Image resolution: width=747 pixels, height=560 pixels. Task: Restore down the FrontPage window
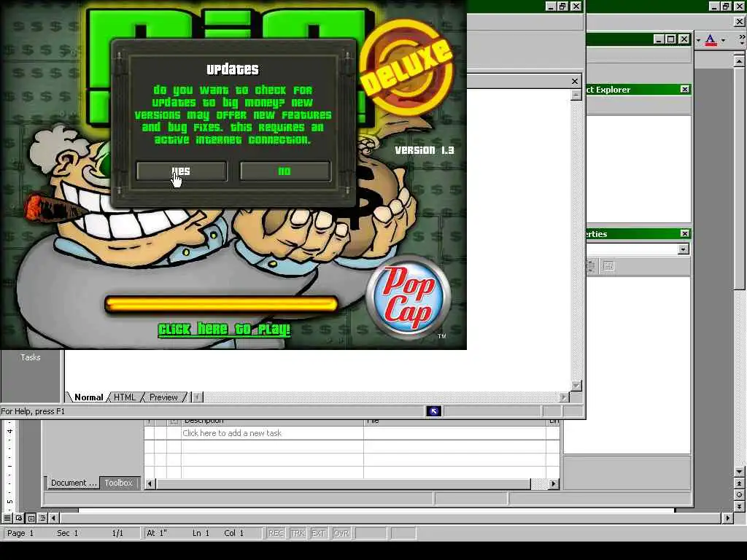[x=562, y=6]
